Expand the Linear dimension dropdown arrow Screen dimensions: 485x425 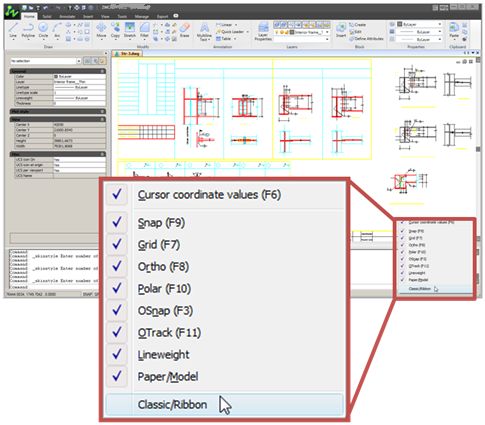tap(236, 25)
